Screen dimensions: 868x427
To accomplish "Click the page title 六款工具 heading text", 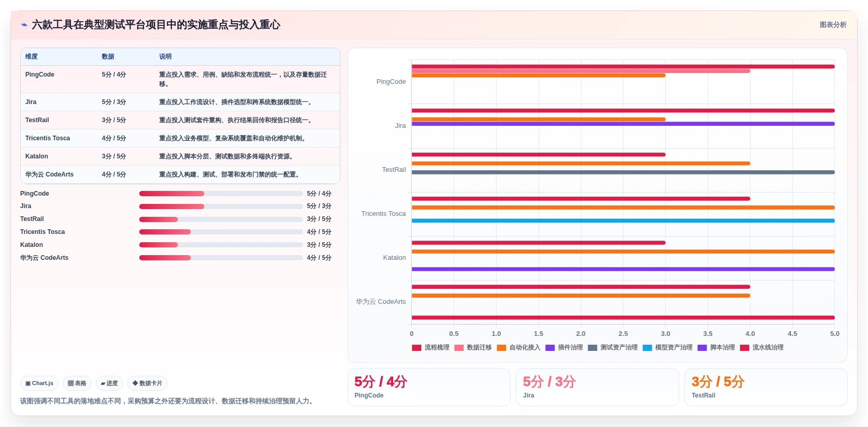I will pos(156,25).
